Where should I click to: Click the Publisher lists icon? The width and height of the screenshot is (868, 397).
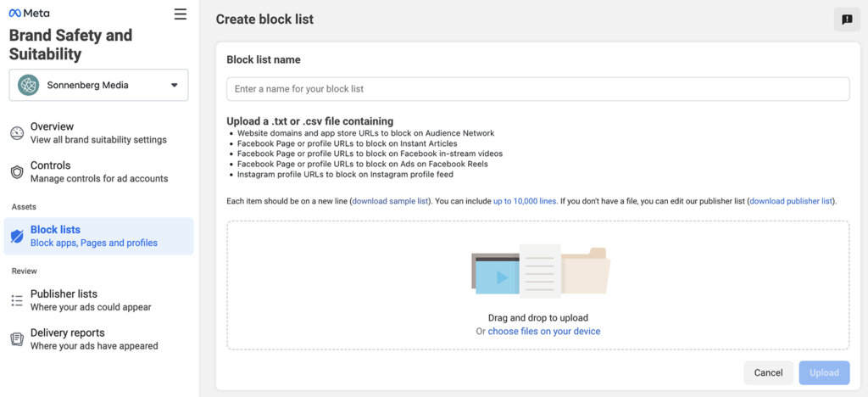pos(17,300)
